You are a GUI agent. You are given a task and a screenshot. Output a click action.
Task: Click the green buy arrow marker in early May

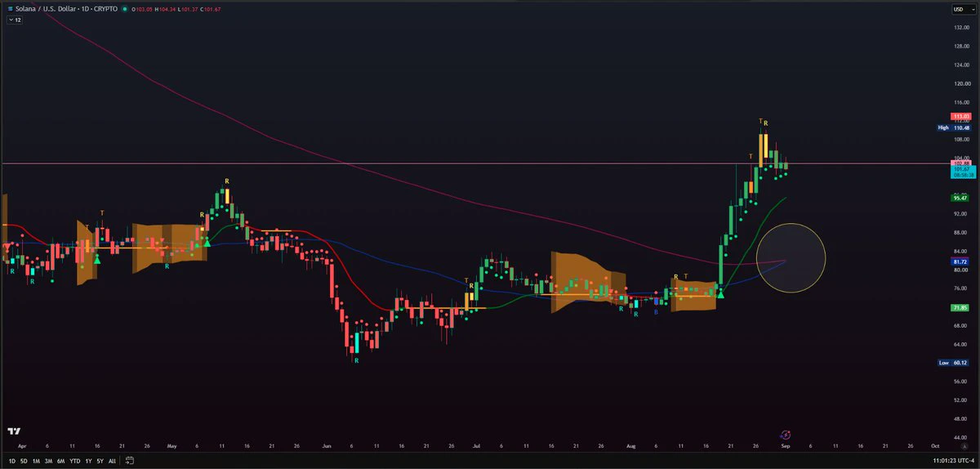(x=207, y=242)
